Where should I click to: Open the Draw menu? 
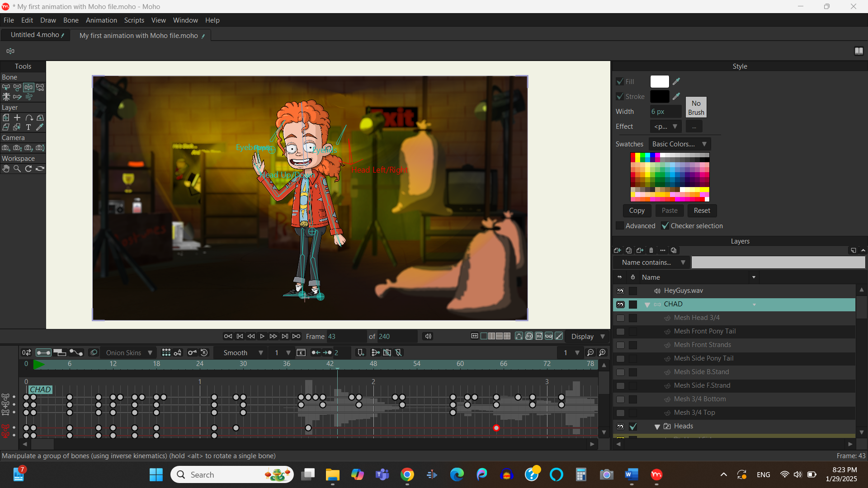(48, 20)
